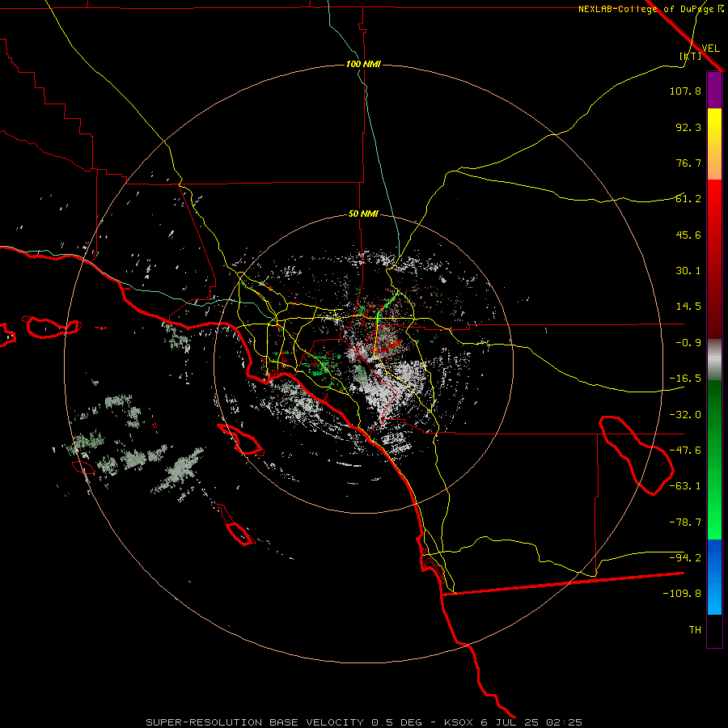728x728 pixels.
Task: Click the 14.5 velocity scale value
Action: (x=688, y=307)
